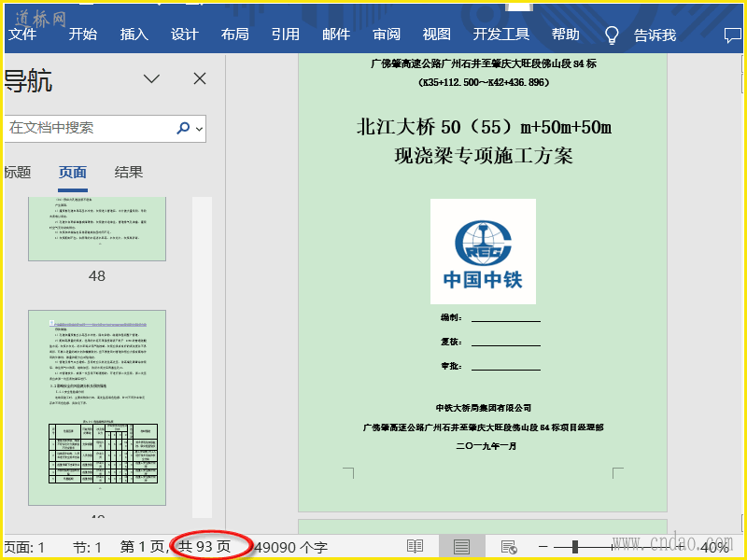Open the 导航 pane options chevron
747x560 pixels.
[151, 78]
